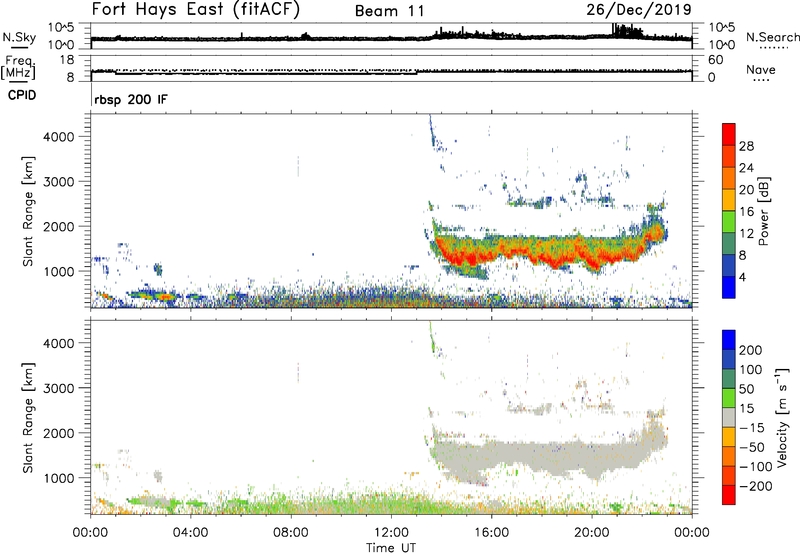Viewport: 800px width, 554px height.
Task: Select Velocity colorbar orange segment between -50 and -100
Action: click(x=729, y=456)
